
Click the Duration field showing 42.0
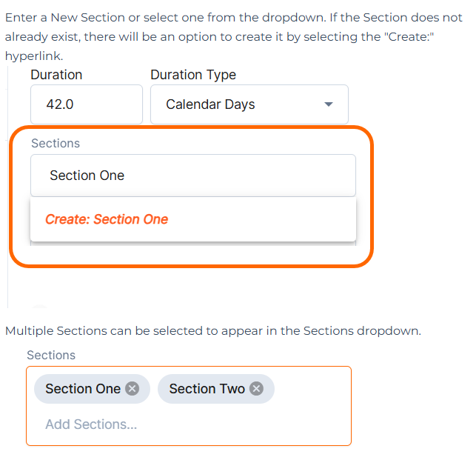coord(86,104)
